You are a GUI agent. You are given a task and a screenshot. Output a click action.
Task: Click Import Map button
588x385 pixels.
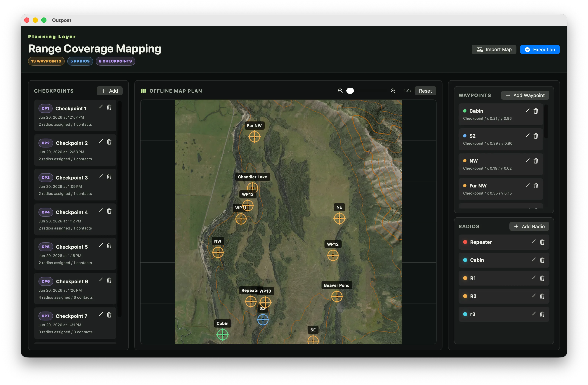pos(494,49)
